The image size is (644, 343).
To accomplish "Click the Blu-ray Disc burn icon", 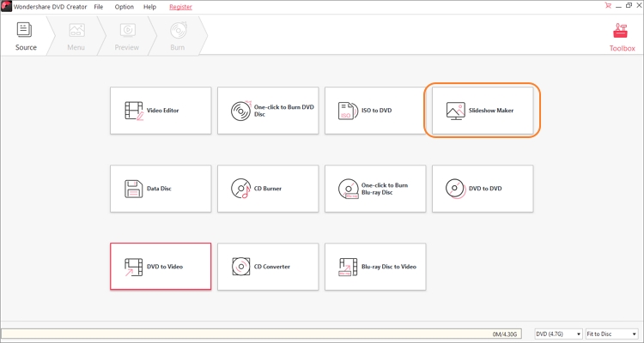I will point(349,189).
